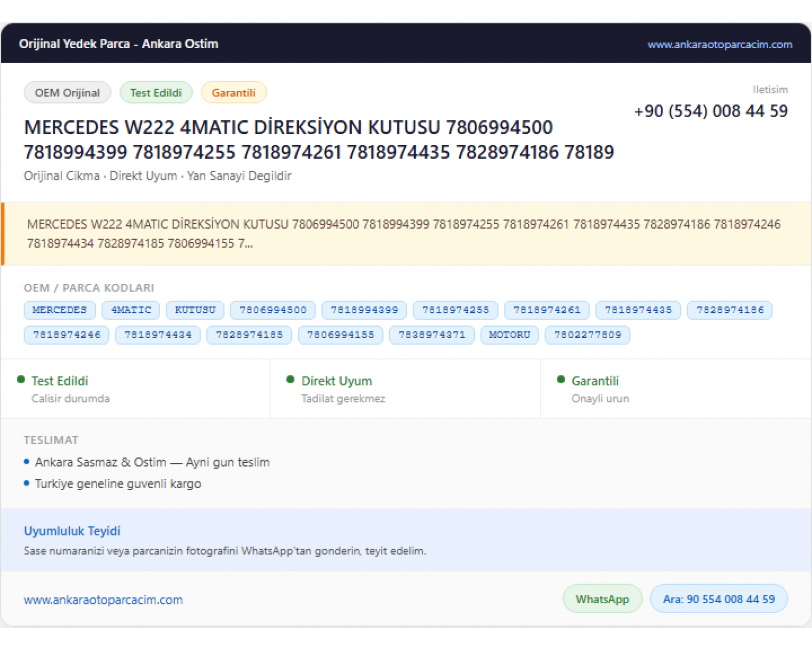Select part code 7806994500 tag

point(273,310)
